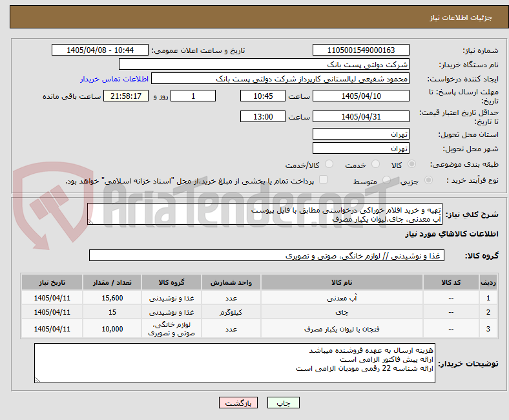The width and height of the screenshot is (509, 420).
Task: Select the متوسط purchase type radio
Action: (386, 180)
